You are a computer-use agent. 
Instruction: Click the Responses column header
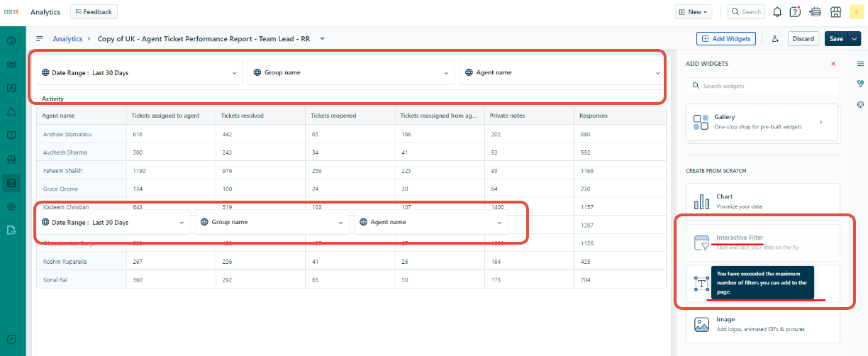pos(620,116)
